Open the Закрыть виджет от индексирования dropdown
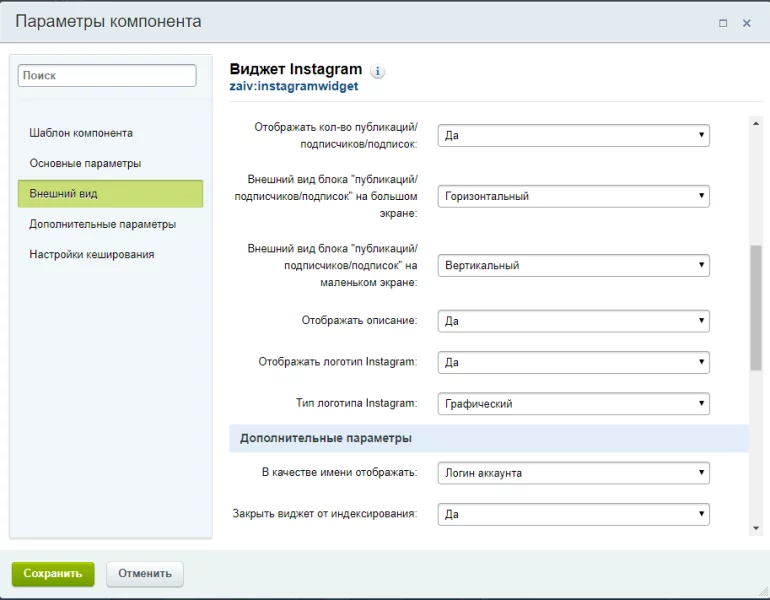Image resolution: width=770 pixels, height=600 pixels. [573, 514]
